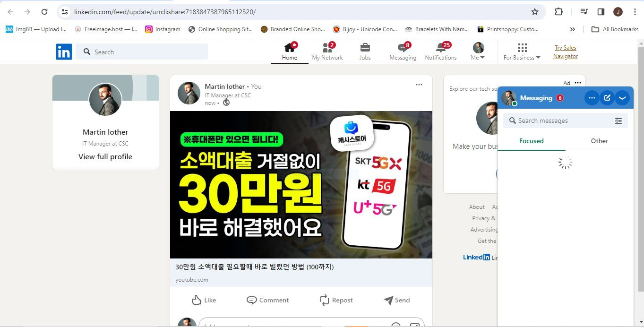The image size is (644, 327).
Task: Open Chrome profile J avatar
Action: click(x=618, y=12)
